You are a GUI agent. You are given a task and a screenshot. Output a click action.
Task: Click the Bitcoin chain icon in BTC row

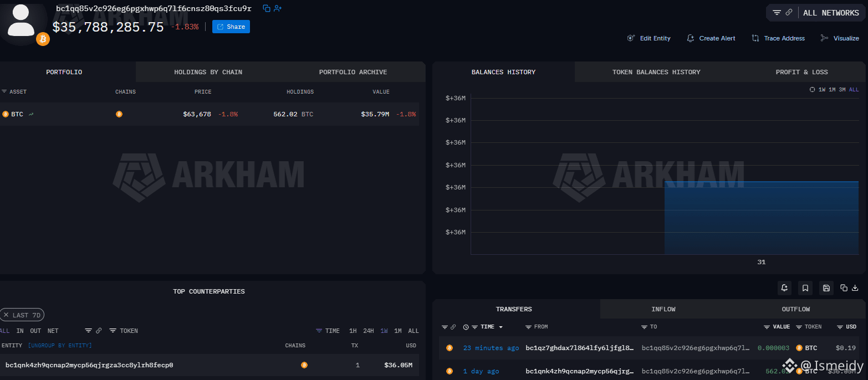119,114
